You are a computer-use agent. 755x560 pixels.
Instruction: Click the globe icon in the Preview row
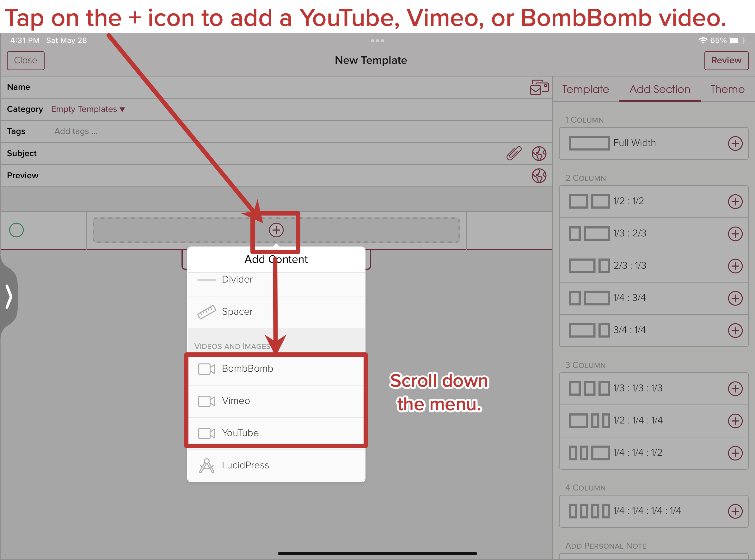[539, 176]
